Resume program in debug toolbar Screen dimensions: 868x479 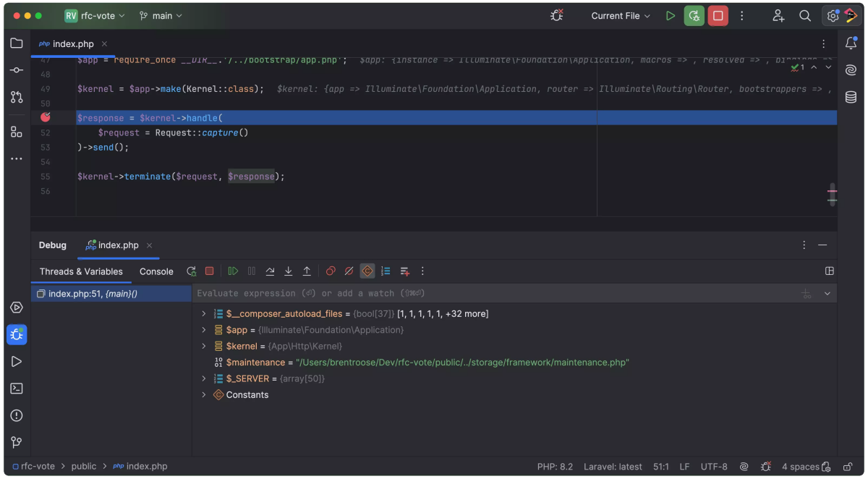point(233,271)
